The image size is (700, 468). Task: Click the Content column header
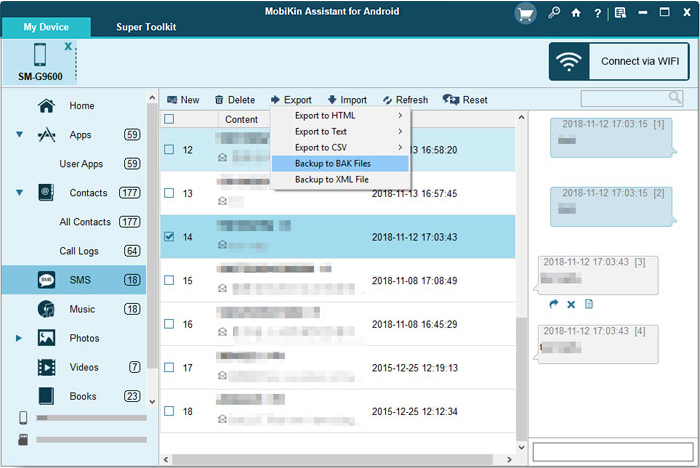(x=242, y=119)
